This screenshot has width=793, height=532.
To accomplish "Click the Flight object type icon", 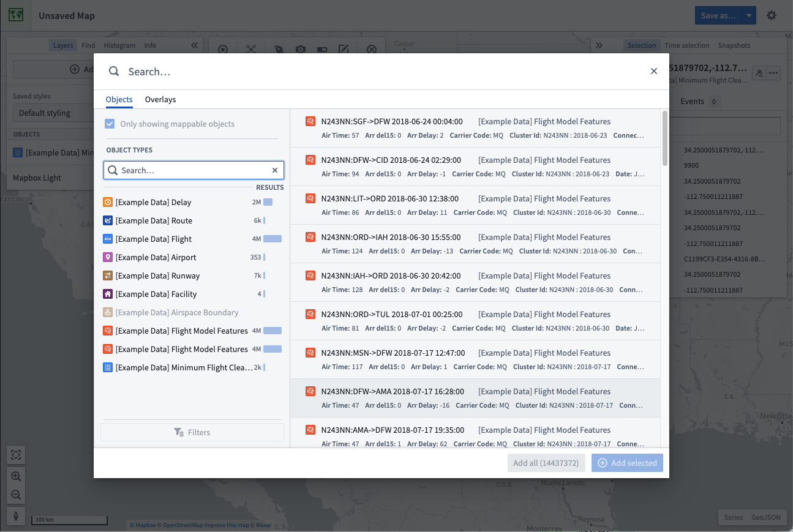I will 108,239.
